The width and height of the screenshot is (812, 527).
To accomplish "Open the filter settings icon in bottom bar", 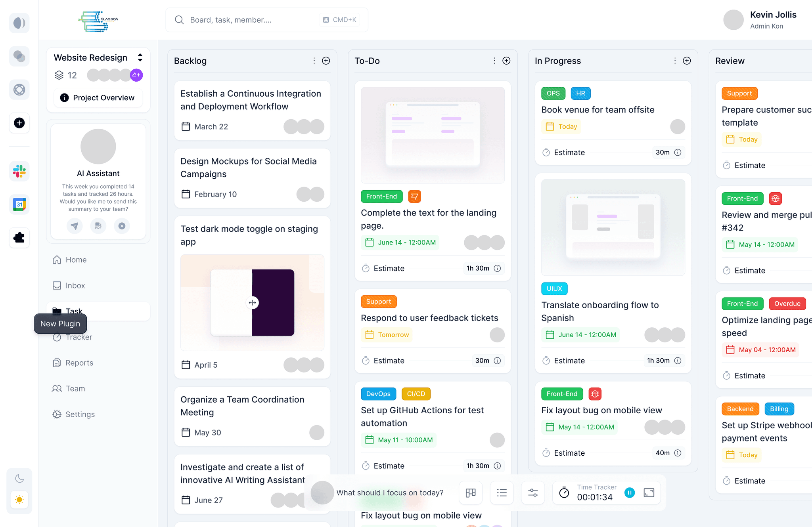I will pyautogui.click(x=532, y=493).
